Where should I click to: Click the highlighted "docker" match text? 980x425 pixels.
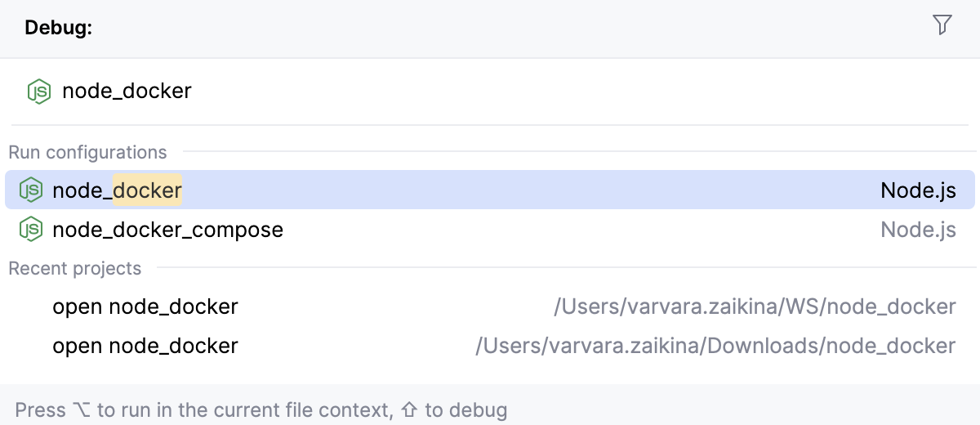click(147, 190)
